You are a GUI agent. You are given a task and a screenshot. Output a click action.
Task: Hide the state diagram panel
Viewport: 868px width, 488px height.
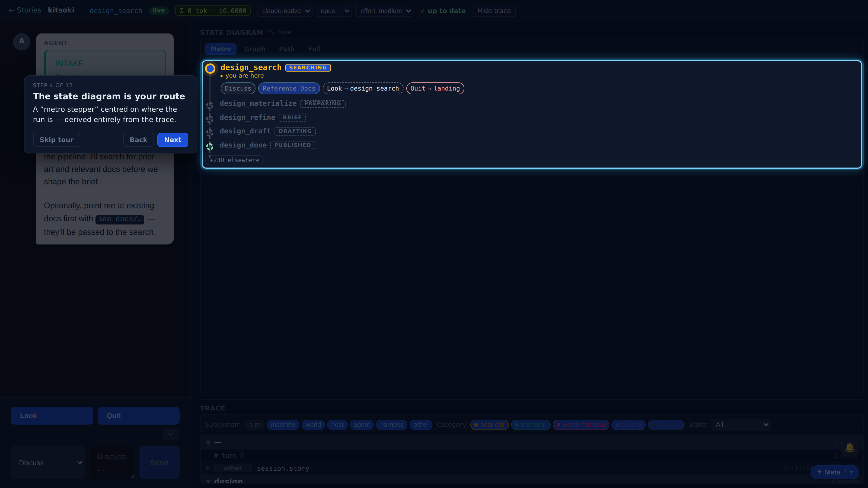285,32
